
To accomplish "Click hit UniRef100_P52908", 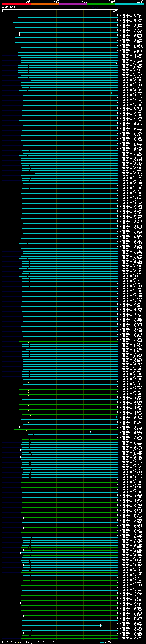I will pyautogui.click(x=131, y=437).
